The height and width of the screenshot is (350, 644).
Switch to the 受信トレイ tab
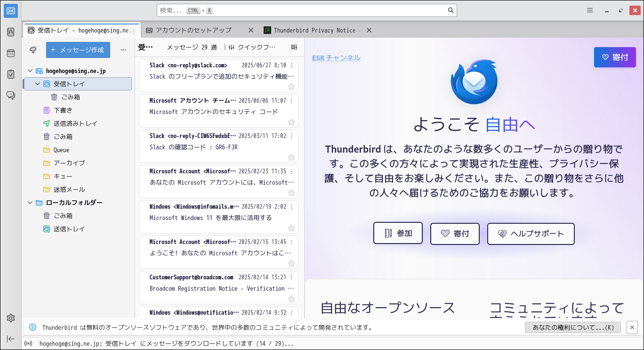pyautogui.click(x=81, y=30)
